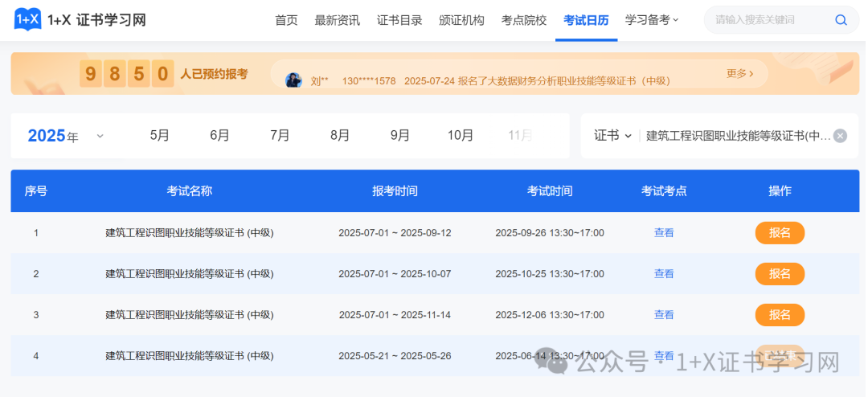Image resolution: width=868 pixels, height=397 pixels.
Task: Click 查看 for the first exam row
Action: (x=664, y=233)
